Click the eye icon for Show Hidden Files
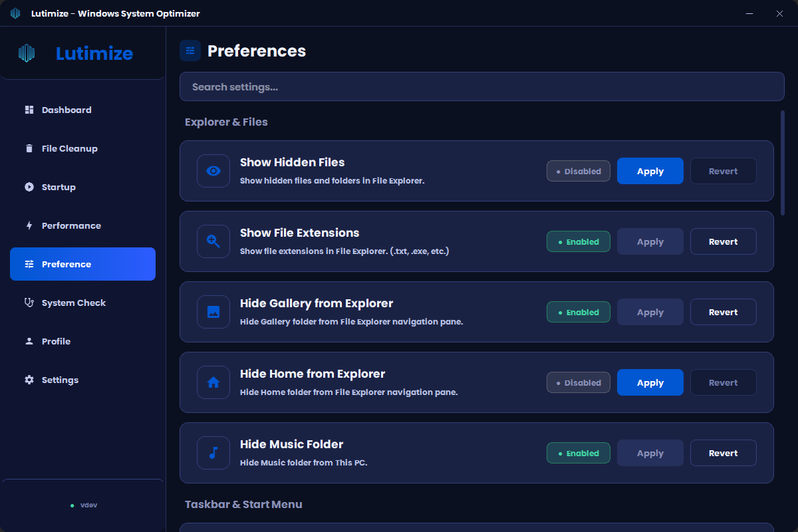Screen dimensions: 798x532 pyautogui.click(x=213, y=171)
